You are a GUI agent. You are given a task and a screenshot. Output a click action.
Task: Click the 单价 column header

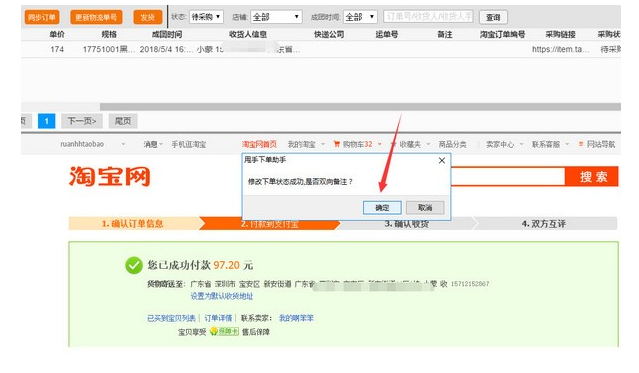(57, 35)
